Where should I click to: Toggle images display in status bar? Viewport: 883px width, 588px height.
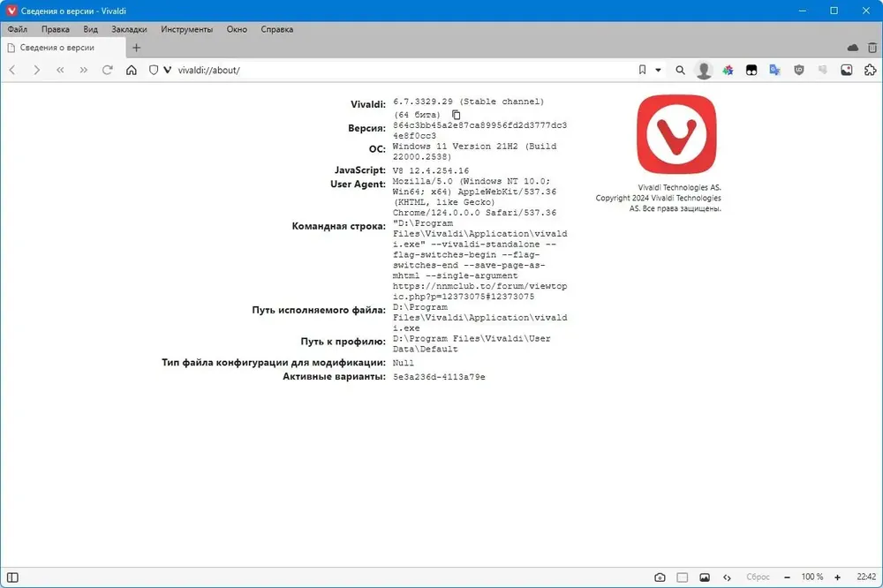tap(705, 577)
